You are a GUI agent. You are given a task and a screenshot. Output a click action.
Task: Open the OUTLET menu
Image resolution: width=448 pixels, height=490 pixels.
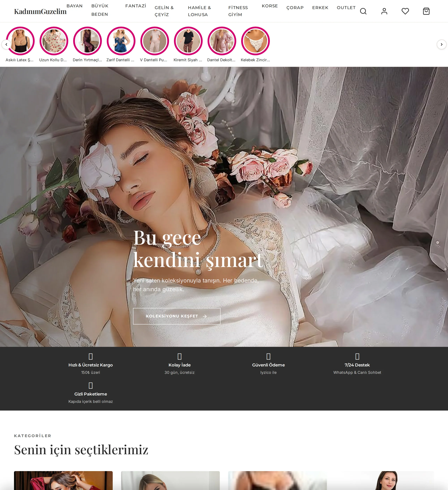coord(346,8)
